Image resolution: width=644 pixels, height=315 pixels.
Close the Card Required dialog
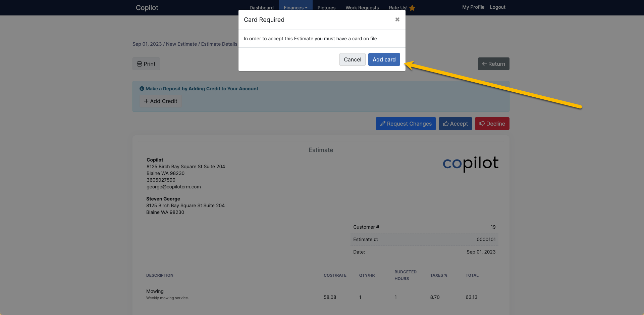click(397, 19)
